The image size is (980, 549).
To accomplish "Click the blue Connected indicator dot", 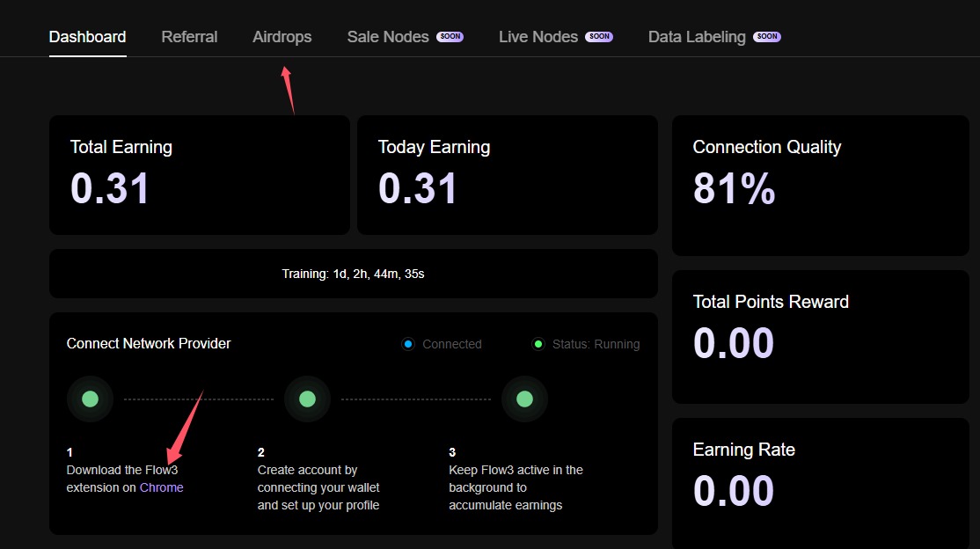I will 408,344.
